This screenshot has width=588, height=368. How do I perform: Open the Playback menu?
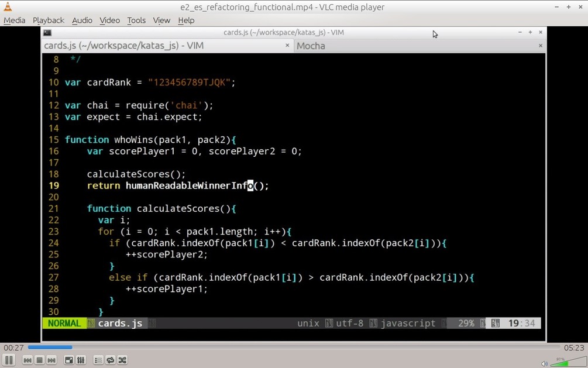pyautogui.click(x=48, y=20)
